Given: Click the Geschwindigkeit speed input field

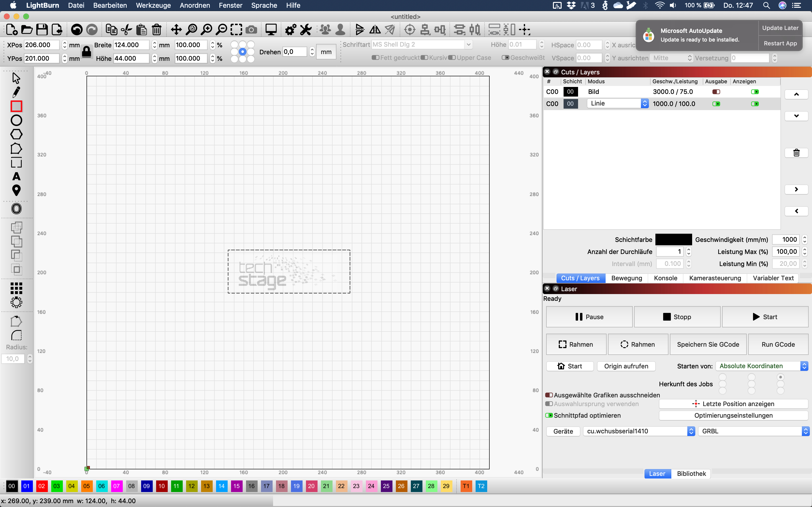Looking at the screenshot, I should pos(786,239).
